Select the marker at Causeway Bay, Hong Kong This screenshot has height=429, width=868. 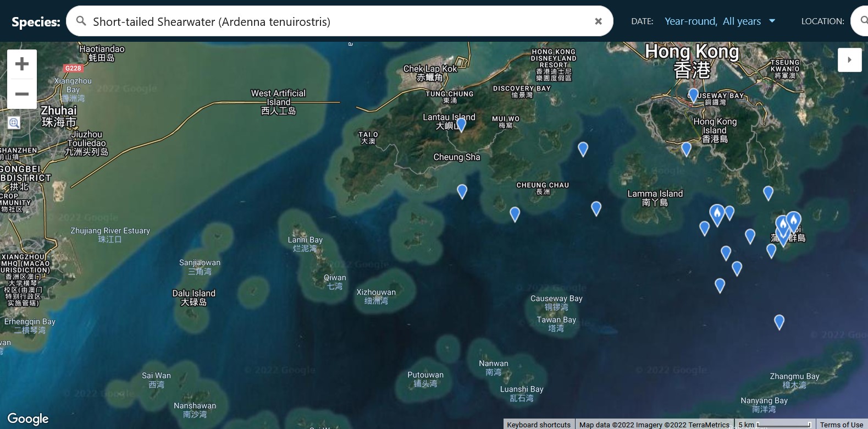point(694,95)
